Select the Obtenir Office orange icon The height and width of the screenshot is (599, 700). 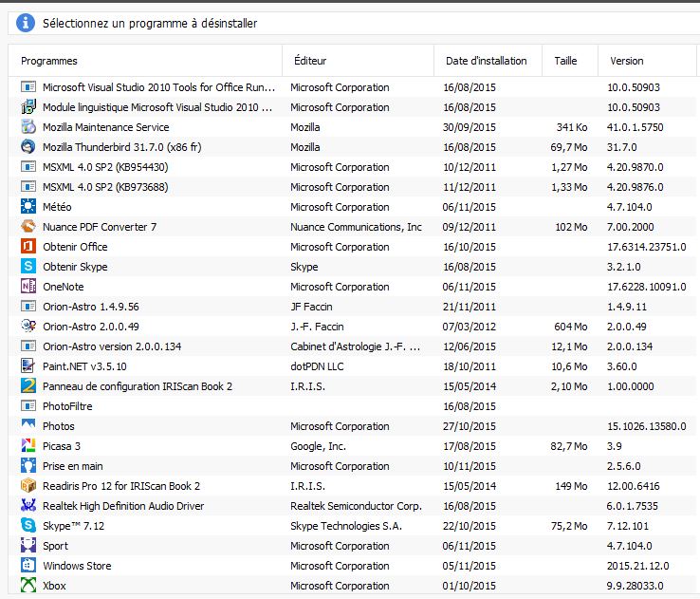[28, 246]
